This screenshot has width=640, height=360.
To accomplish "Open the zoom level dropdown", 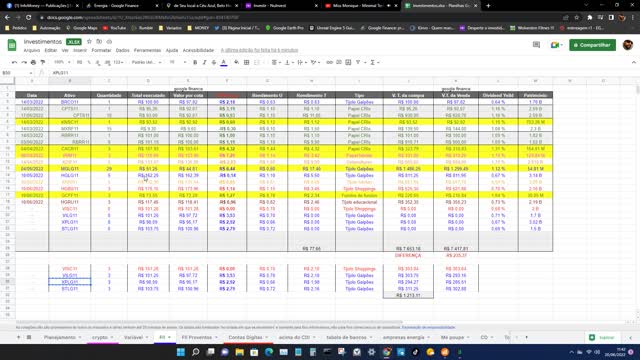I will click(62, 62).
